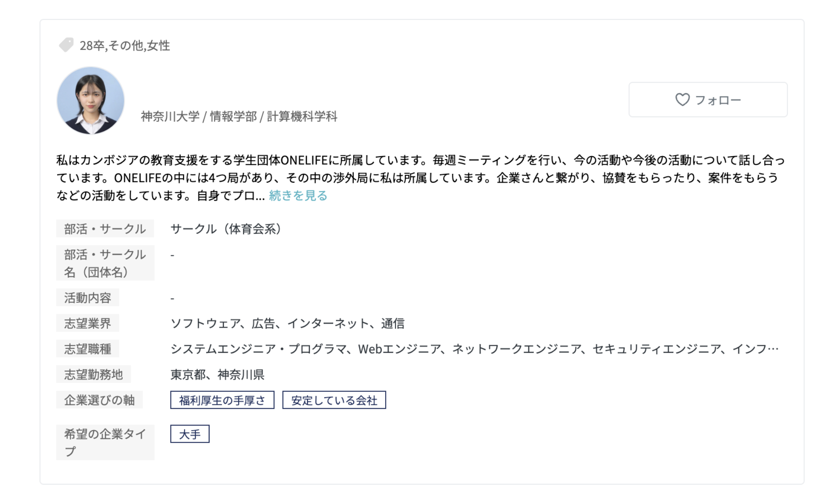Click the 希望の企業タイプ label

pyautogui.click(x=105, y=442)
